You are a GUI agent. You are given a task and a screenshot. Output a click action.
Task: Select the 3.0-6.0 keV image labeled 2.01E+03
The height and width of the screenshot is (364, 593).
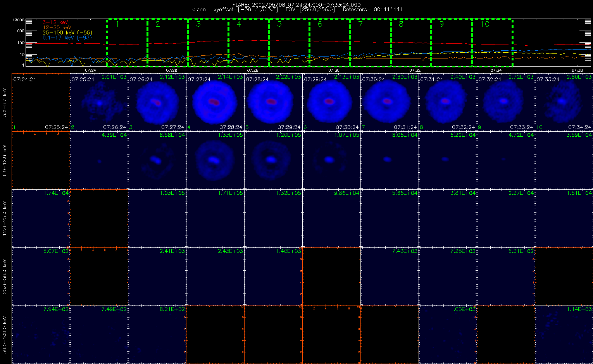pyautogui.click(x=99, y=102)
